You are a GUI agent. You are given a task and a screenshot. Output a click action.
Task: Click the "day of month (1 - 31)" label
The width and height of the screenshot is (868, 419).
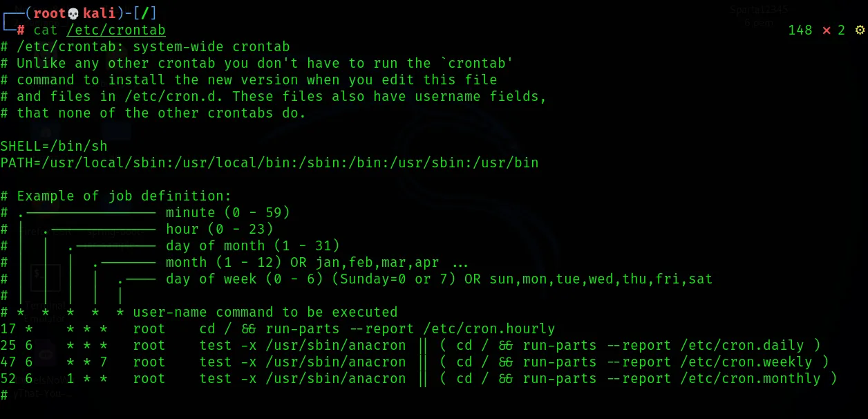[x=253, y=246]
